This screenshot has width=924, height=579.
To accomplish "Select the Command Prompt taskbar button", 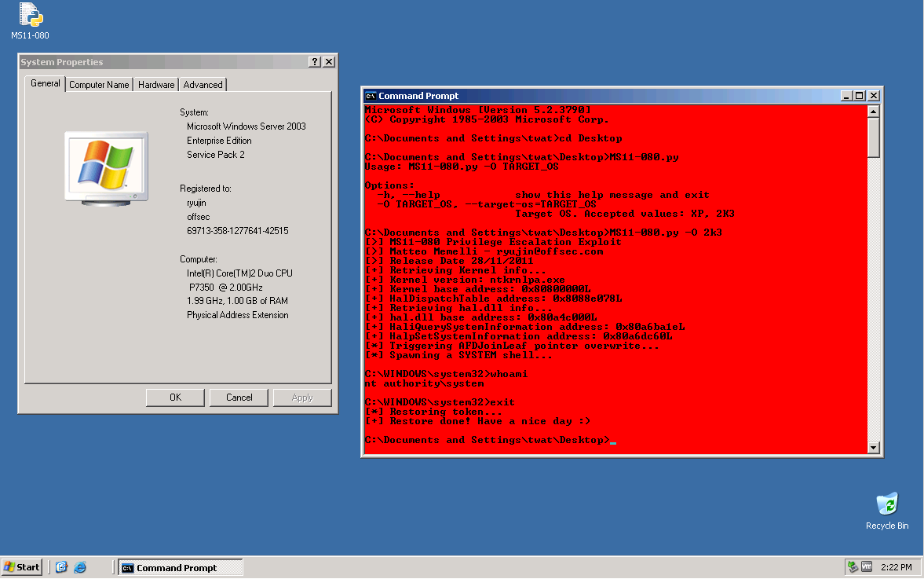I will 181,566.
